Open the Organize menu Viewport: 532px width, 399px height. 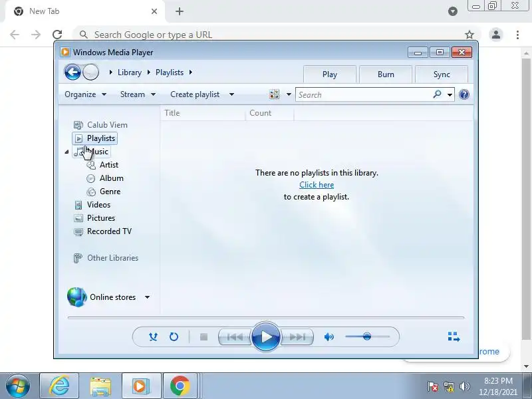(x=86, y=94)
